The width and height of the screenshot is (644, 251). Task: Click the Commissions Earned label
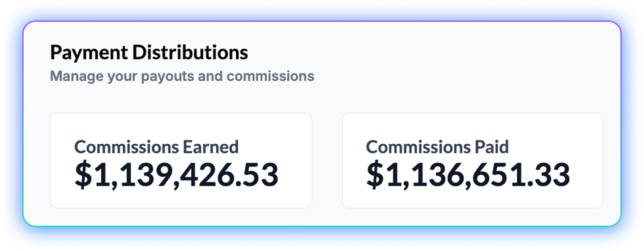[x=156, y=147]
